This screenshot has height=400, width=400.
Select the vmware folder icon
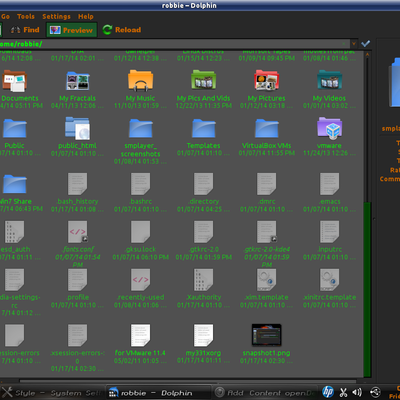329,128
